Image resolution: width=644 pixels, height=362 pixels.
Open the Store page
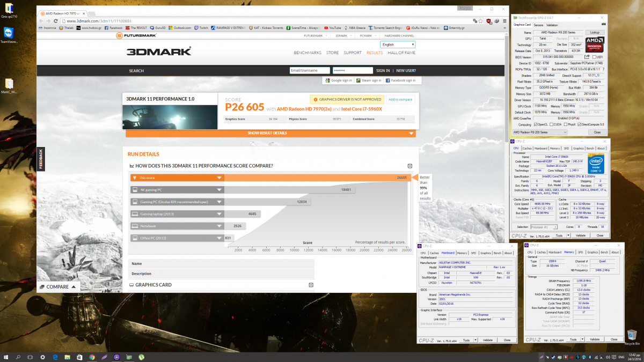tap(333, 53)
